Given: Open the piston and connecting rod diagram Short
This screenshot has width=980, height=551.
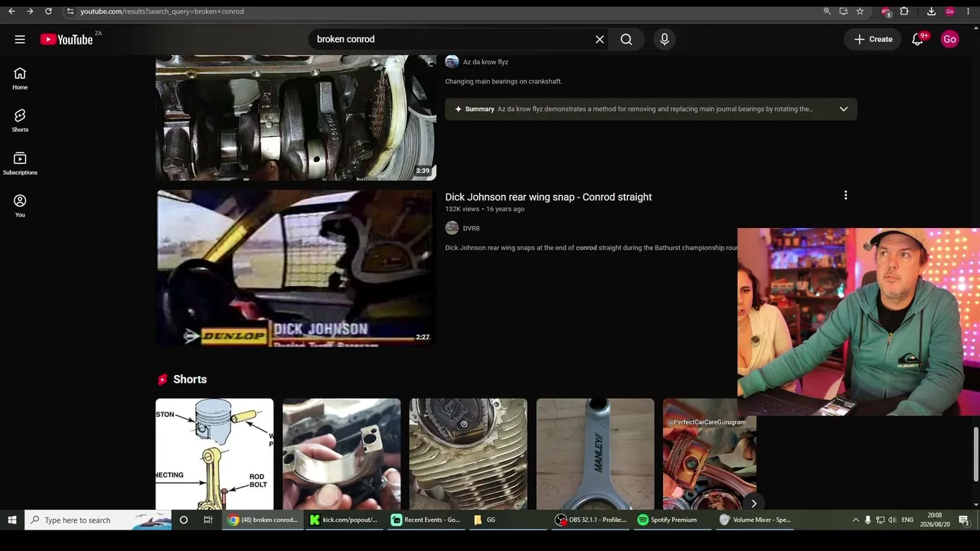Looking at the screenshot, I should pos(214,454).
